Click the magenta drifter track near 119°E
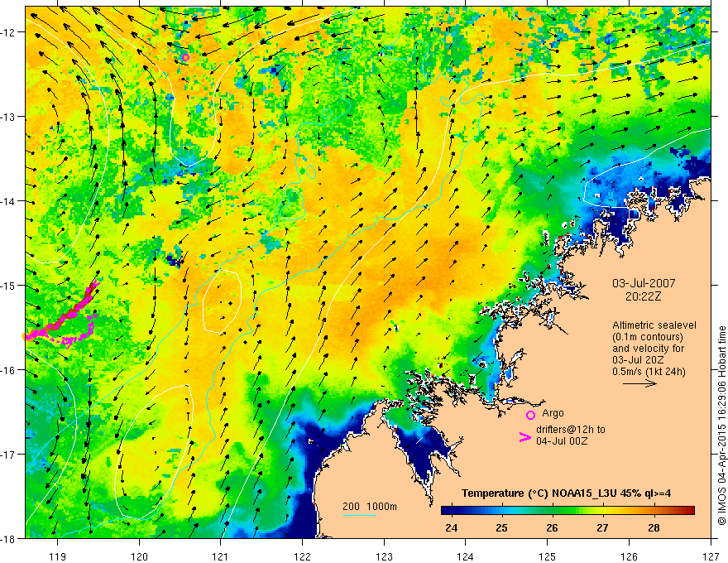Screen dimensions: 728x563 pyautogui.click(x=65, y=316)
